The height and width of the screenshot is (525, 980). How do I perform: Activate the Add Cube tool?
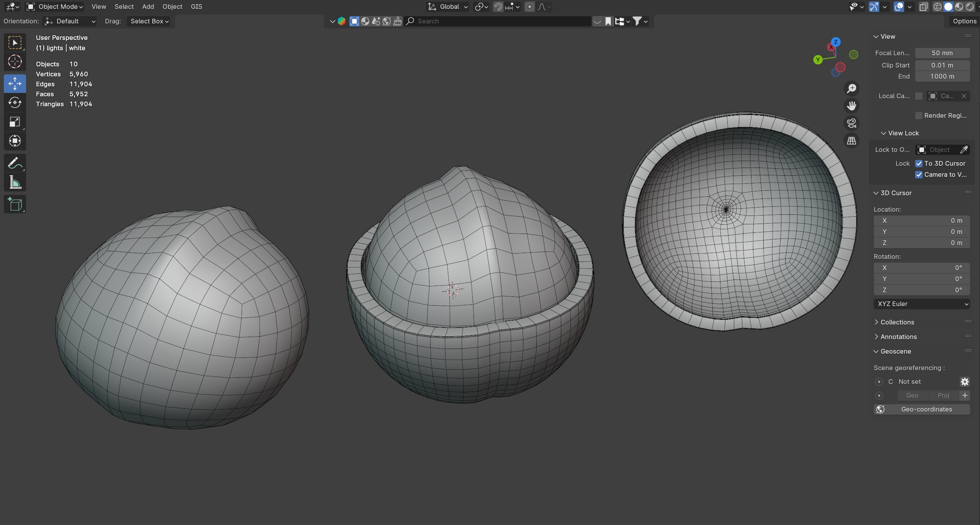[15, 204]
